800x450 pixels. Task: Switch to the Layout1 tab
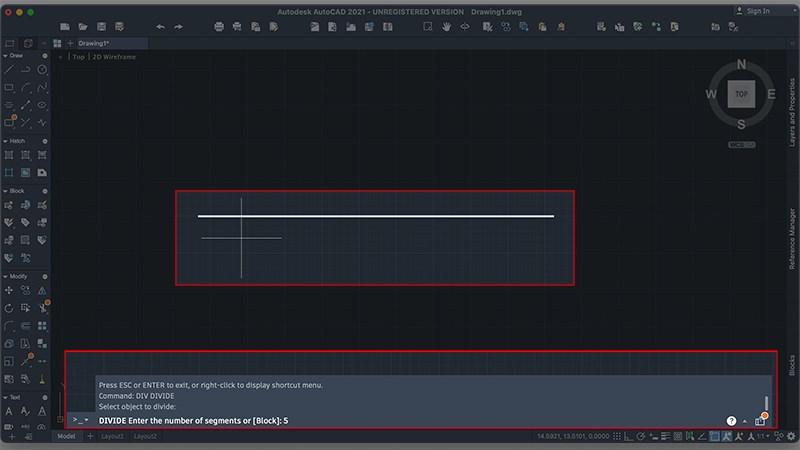(x=110, y=437)
